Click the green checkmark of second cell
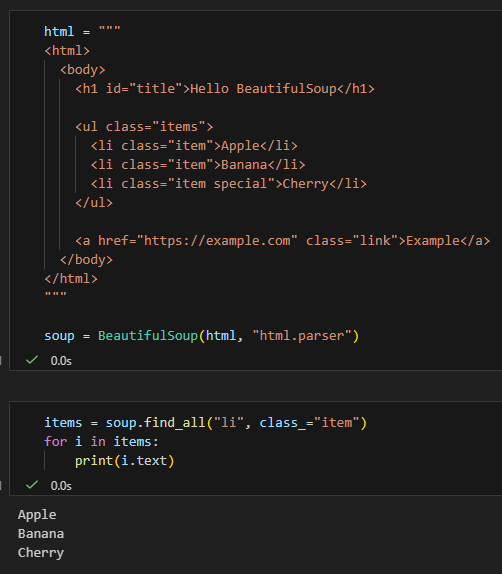The width and height of the screenshot is (502, 574). 32,485
